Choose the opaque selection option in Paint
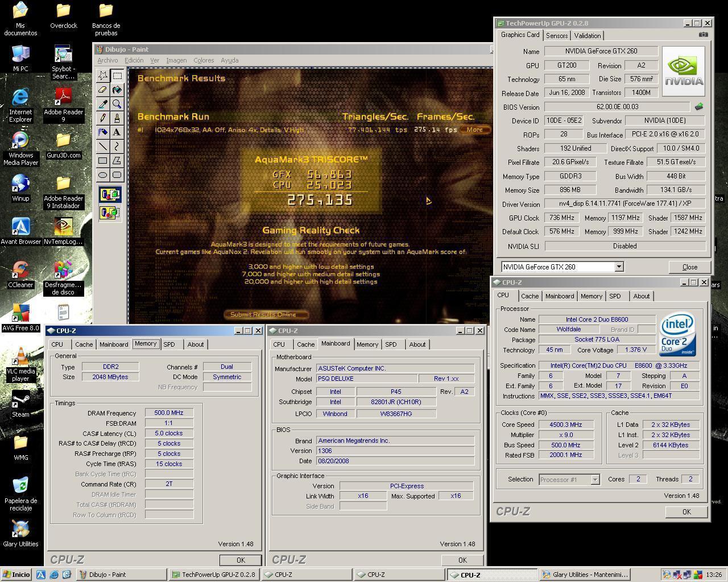Viewport: 728px width, 582px height. tap(110, 195)
